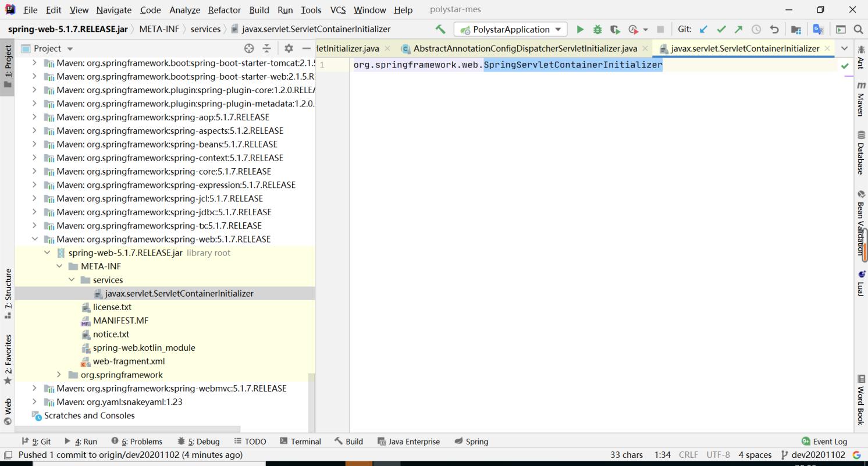The image size is (868, 466).
Task: Click the Build Project hammer icon
Action: click(x=440, y=29)
